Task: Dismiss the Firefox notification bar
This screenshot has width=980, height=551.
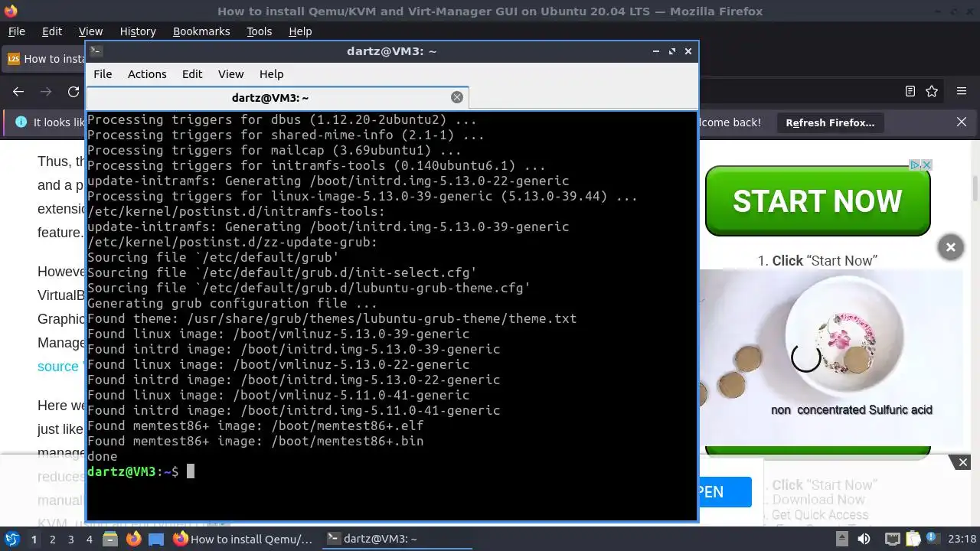Action: [962, 122]
